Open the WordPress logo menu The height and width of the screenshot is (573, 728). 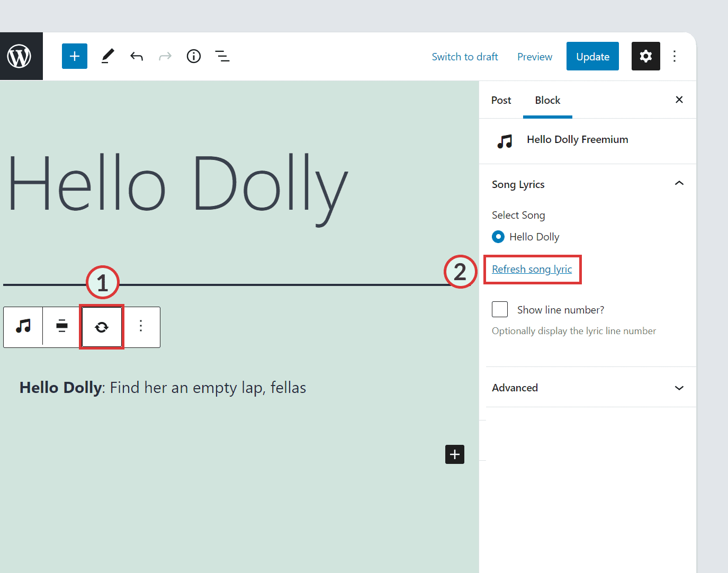[21, 56]
